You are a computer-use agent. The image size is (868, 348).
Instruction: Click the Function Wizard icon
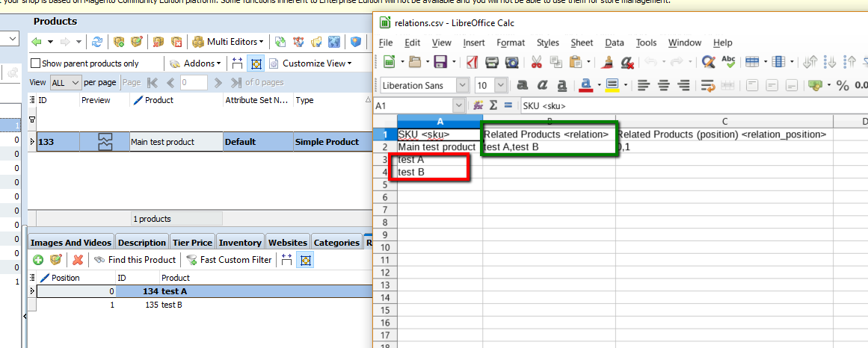coord(478,105)
